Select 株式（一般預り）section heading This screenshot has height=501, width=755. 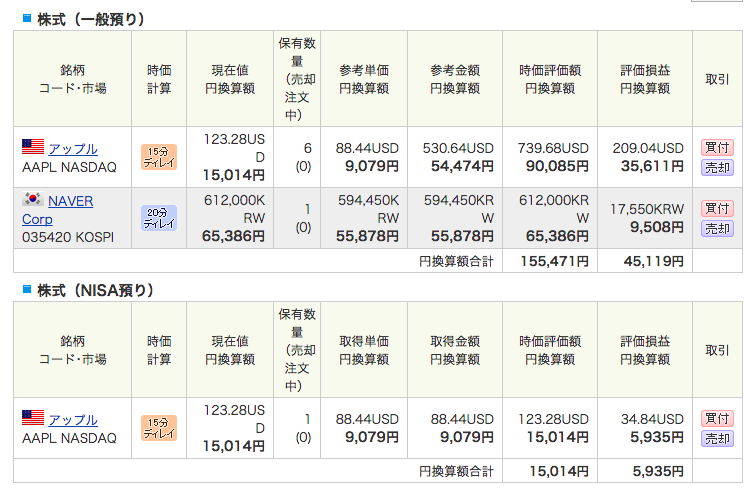(91, 19)
